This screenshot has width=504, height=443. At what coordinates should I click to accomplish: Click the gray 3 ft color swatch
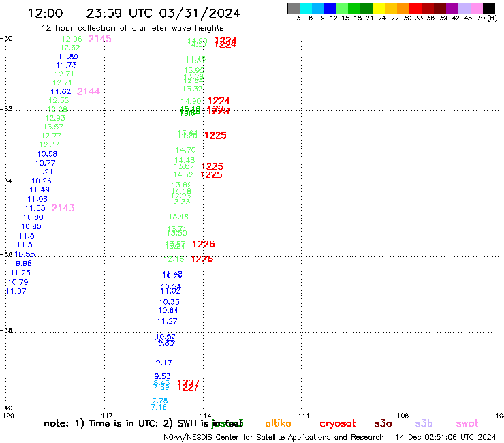tap(294, 8)
